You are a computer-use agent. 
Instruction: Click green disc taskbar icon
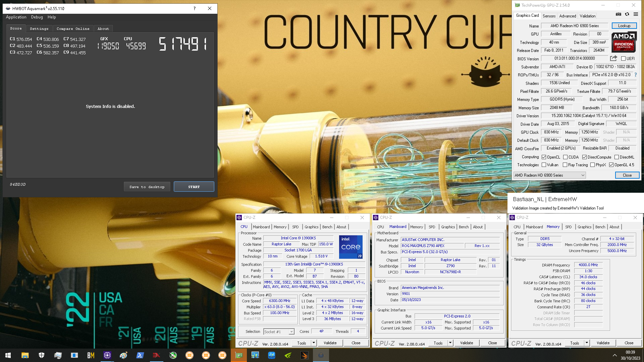tap(173, 355)
